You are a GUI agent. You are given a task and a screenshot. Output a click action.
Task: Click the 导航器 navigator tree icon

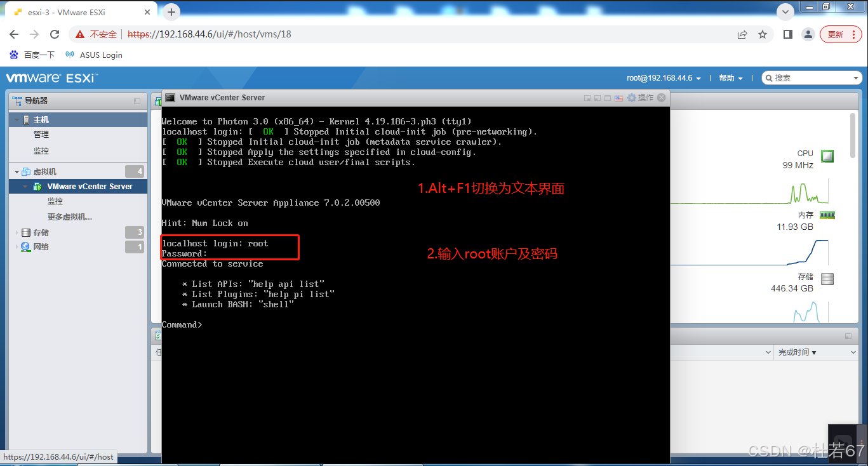point(17,100)
